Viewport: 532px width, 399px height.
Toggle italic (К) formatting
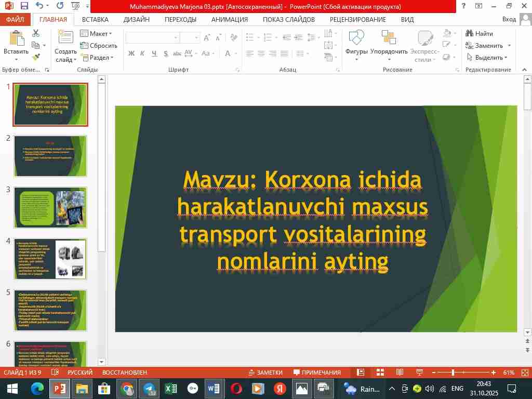[142, 54]
